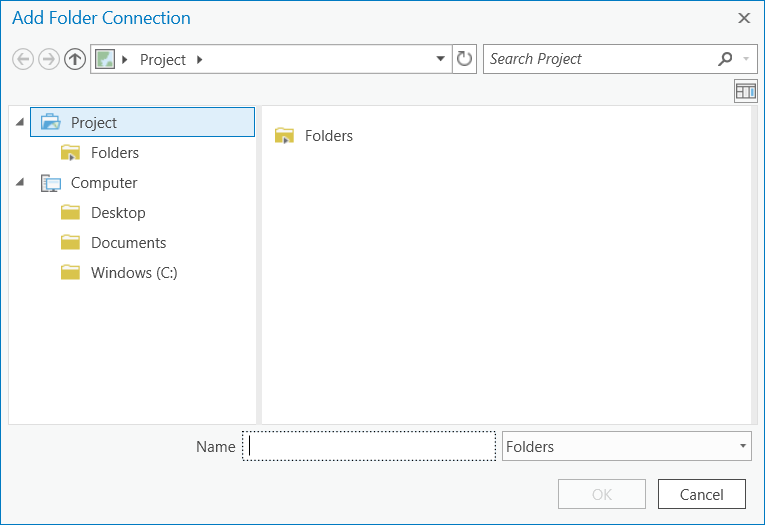The width and height of the screenshot is (765, 525).
Task: Click the Search Project box
Action: 598,59
